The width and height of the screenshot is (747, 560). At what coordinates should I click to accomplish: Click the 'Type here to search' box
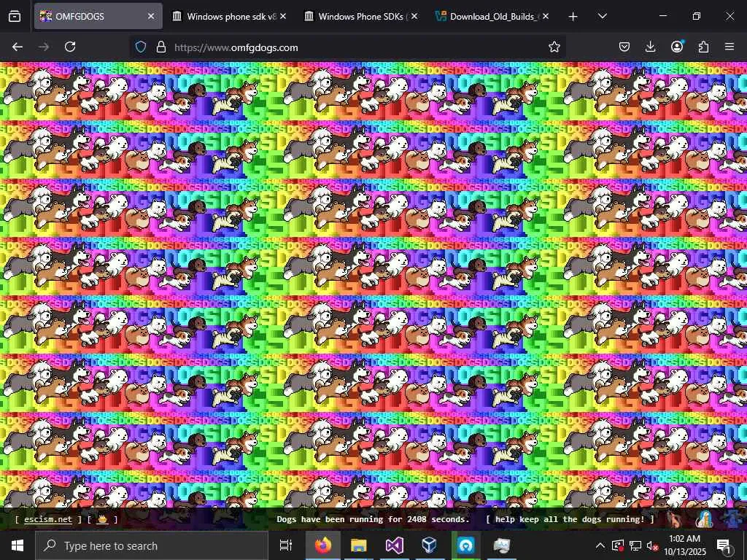(x=152, y=545)
